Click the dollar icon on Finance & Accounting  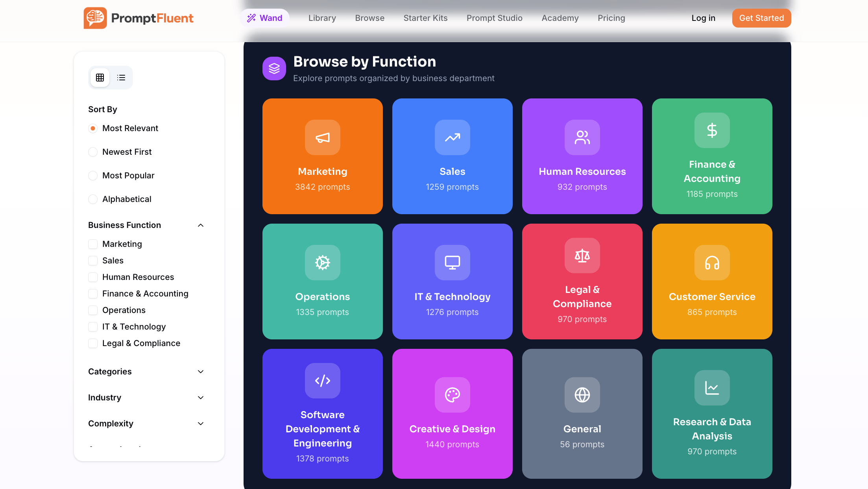coord(712,130)
